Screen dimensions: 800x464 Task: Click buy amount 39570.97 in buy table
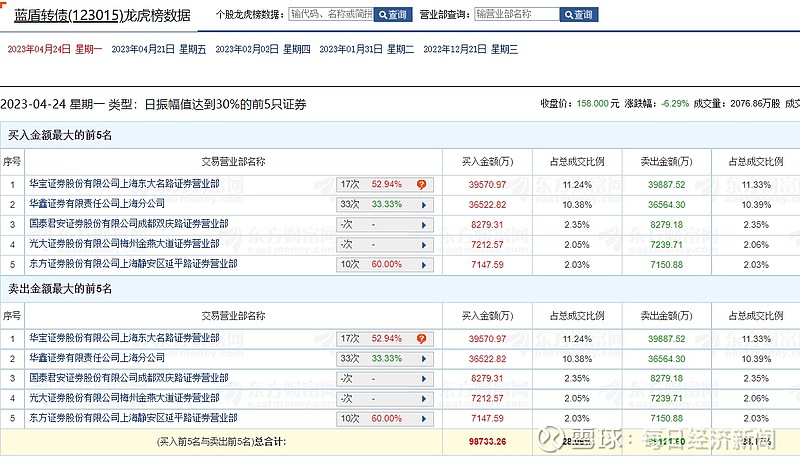[487, 185]
